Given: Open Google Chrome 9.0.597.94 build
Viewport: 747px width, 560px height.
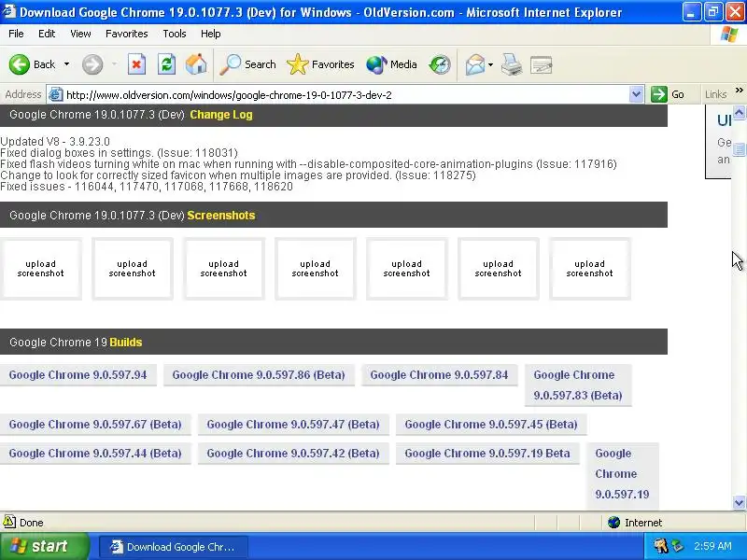Looking at the screenshot, I should click(x=78, y=375).
